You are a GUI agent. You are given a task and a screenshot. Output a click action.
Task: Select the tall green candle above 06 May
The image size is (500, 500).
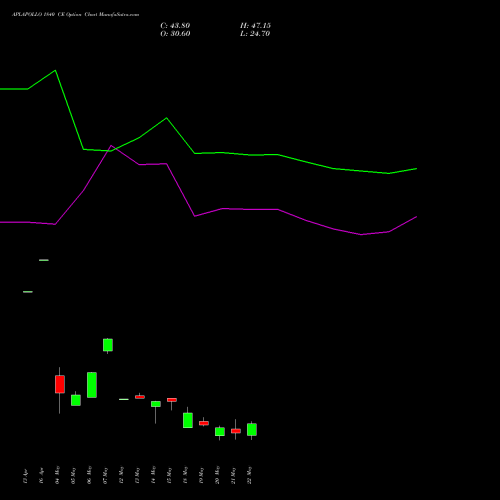point(92,385)
